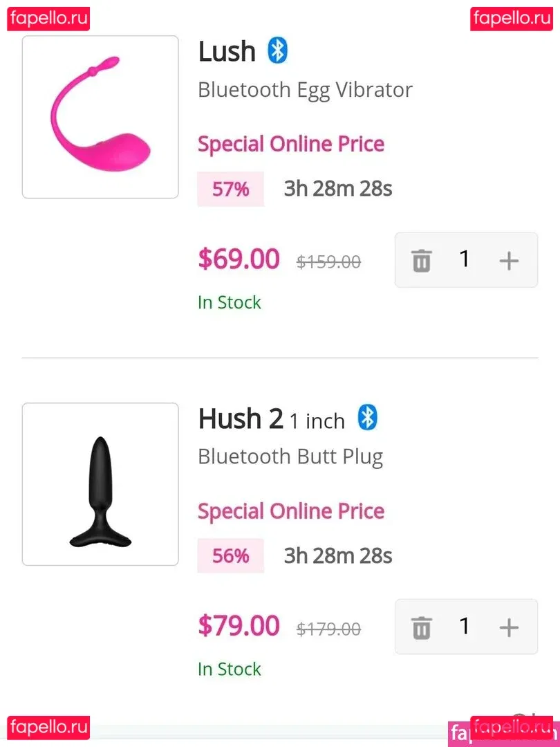Increase Lush quantity with the plus icon
Screen dimensions: 560x747
509,261
